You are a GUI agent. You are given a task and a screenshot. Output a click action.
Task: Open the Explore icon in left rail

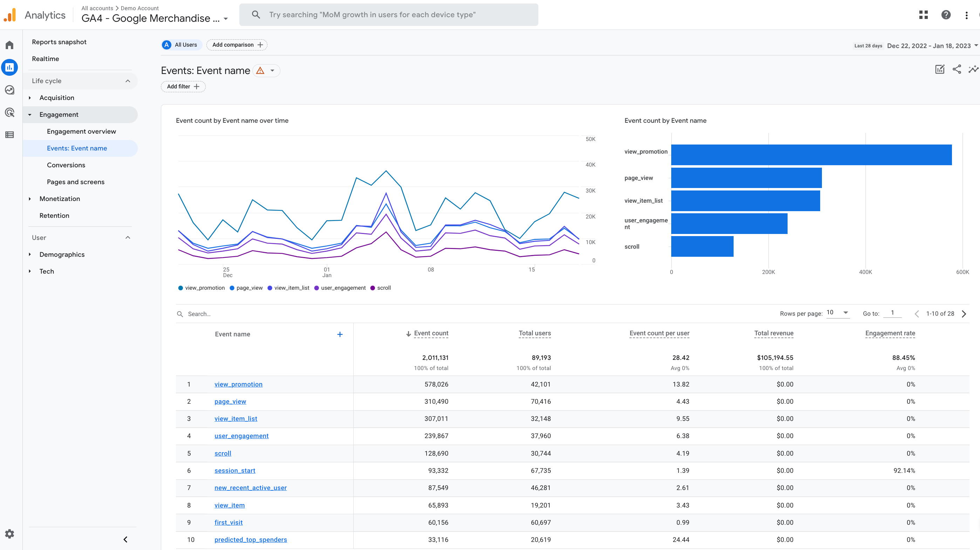[9, 90]
